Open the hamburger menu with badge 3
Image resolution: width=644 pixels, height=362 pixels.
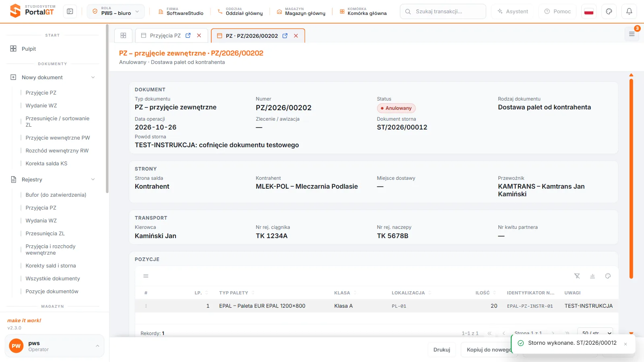point(632,34)
